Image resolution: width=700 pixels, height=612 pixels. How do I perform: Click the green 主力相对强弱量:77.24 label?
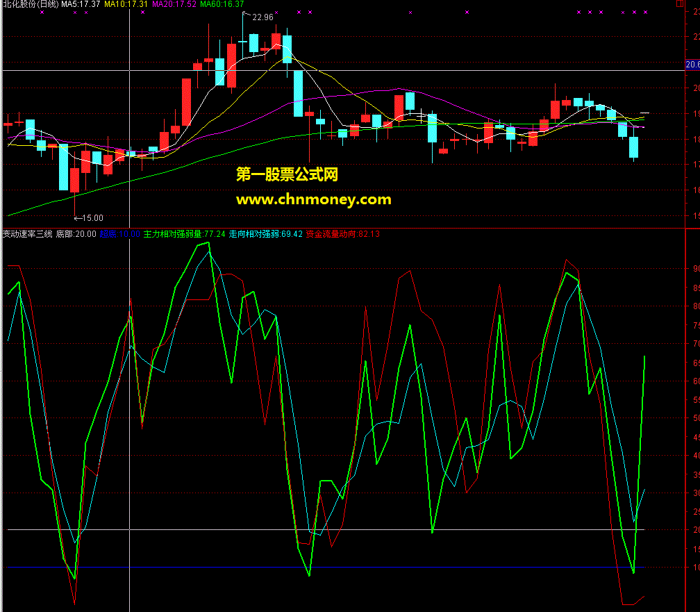185,233
